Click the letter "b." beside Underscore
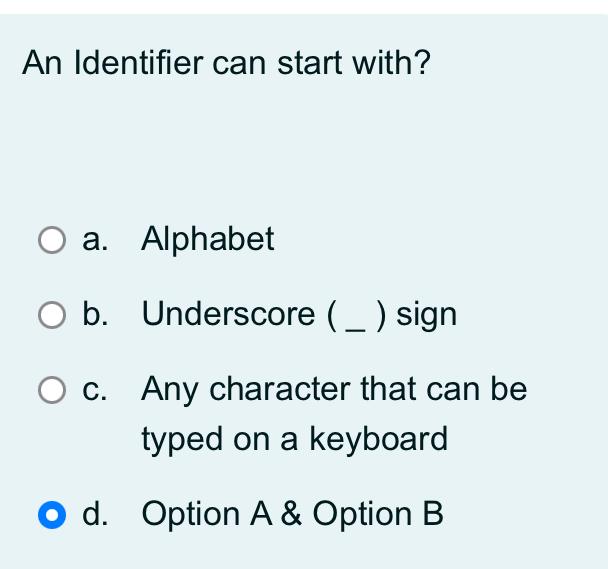This screenshot has width=608, height=569. pos(95,315)
